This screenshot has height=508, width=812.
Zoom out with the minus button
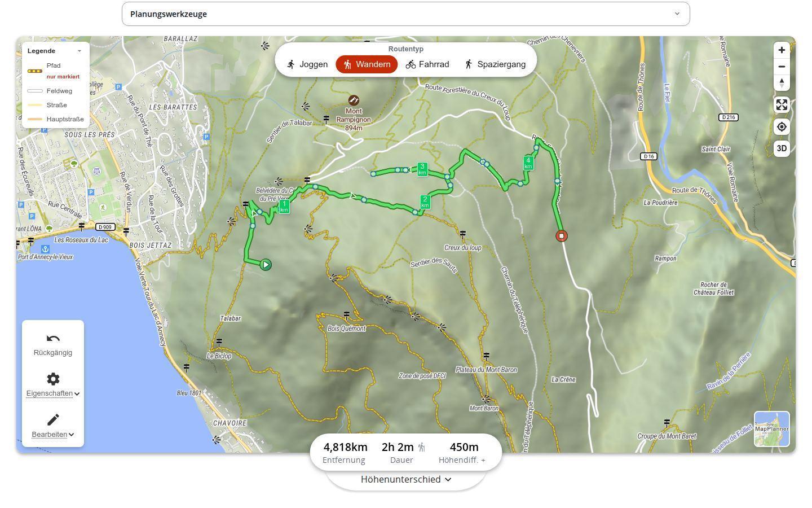(x=782, y=67)
